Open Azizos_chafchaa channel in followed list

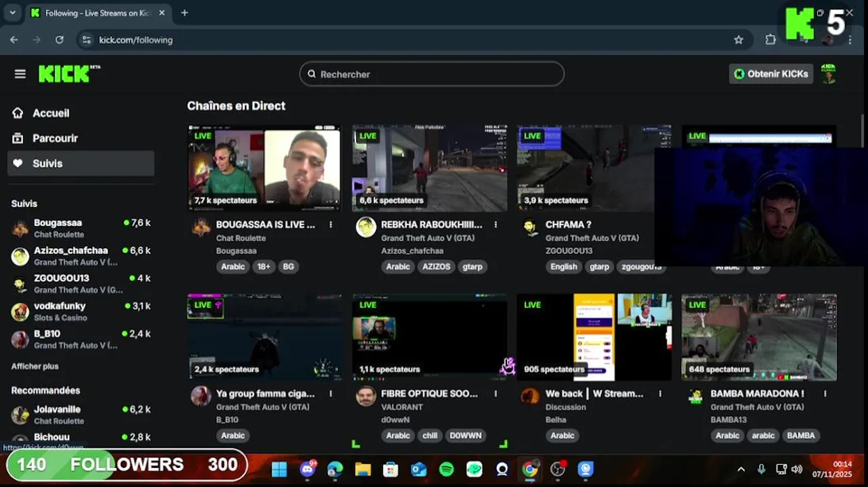pos(80,256)
